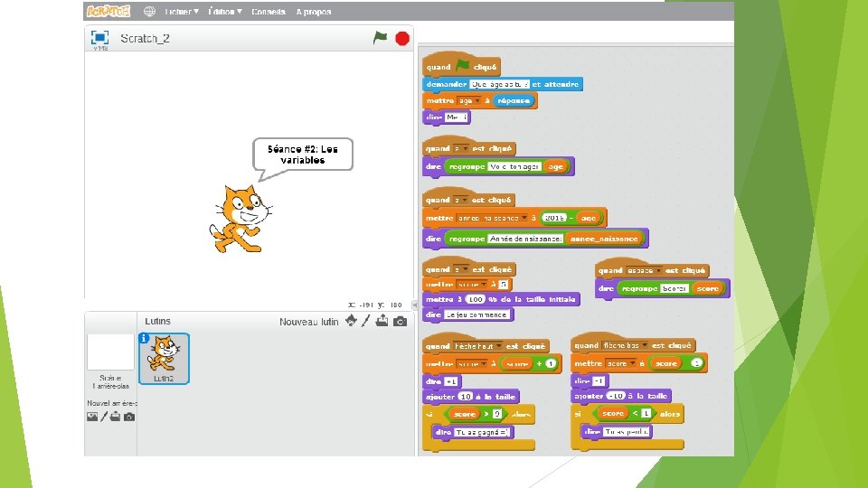Screen dimensions: 868x488
Task: Edit the "-10" value in ajouter à la taille
Action: pyautogui.click(x=616, y=396)
